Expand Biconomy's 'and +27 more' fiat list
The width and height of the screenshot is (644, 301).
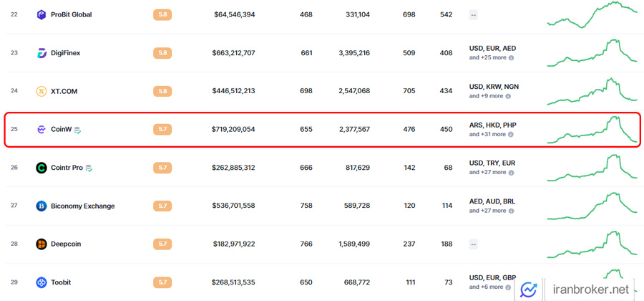[x=488, y=211]
